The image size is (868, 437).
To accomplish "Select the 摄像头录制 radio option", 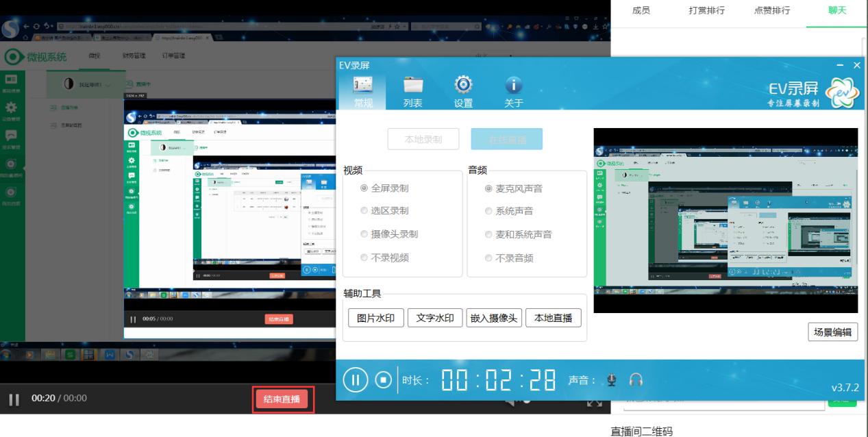I will click(x=389, y=234).
